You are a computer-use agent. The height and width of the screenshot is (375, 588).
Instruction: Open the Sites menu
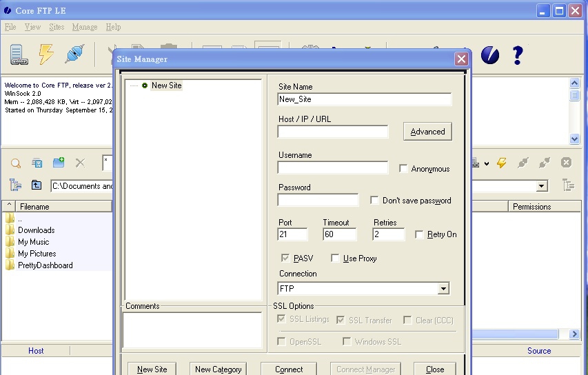coord(57,27)
